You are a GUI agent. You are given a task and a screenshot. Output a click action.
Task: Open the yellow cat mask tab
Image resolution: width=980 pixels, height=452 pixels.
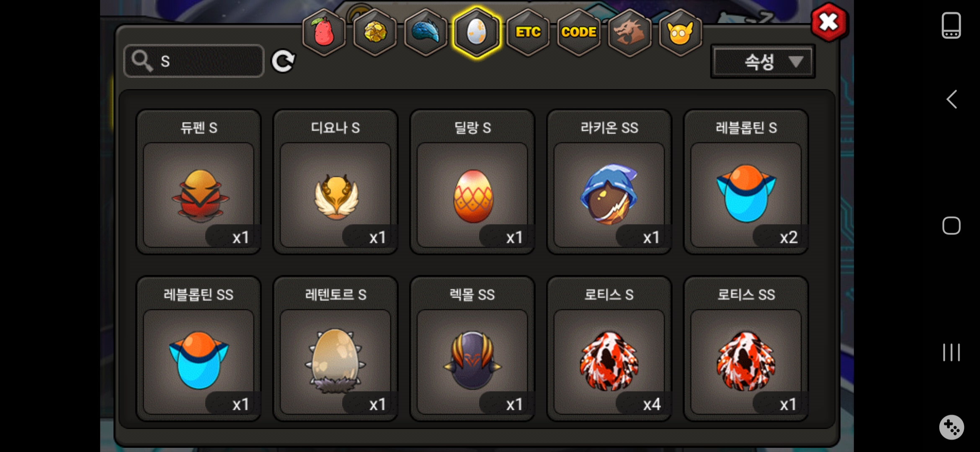click(x=680, y=32)
